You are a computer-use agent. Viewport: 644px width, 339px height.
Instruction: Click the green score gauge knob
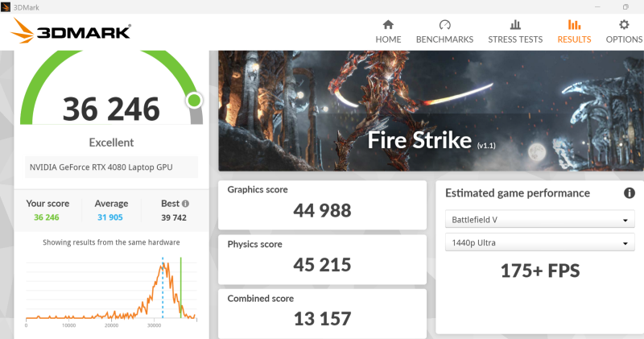(x=194, y=100)
